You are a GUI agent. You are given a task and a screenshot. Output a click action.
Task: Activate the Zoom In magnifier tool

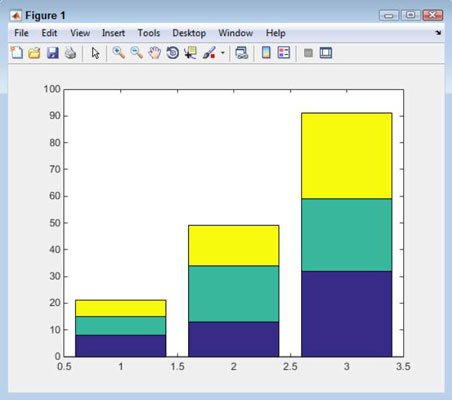point(119,53)
